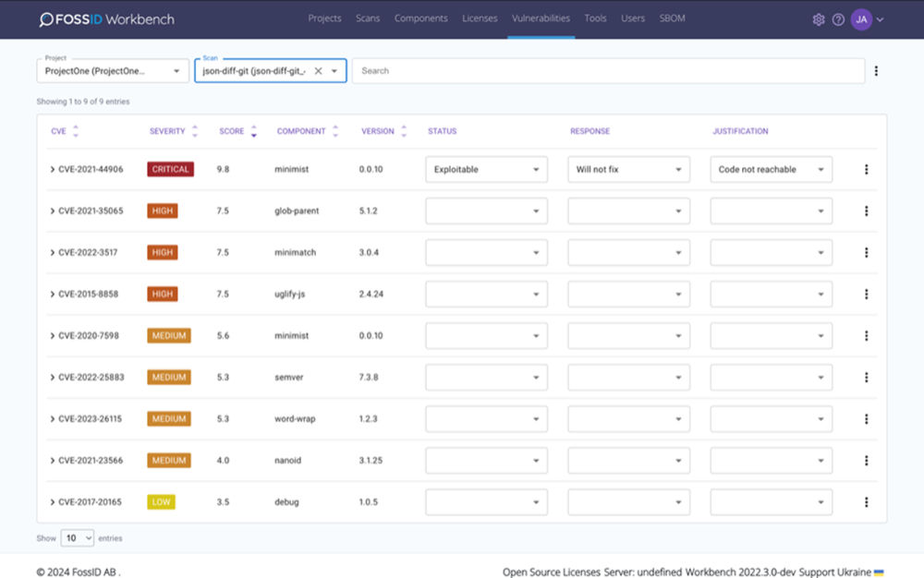The height and width of the screenshot is (578, 924).
Task: Open the search bar kebab menu
Action: [876, 70]
